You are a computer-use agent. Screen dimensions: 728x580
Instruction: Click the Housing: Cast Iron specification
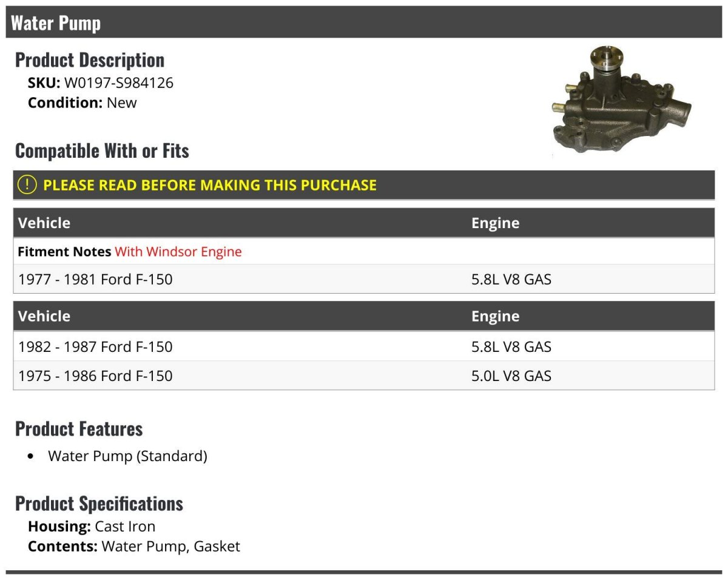(x=92, y=527)
